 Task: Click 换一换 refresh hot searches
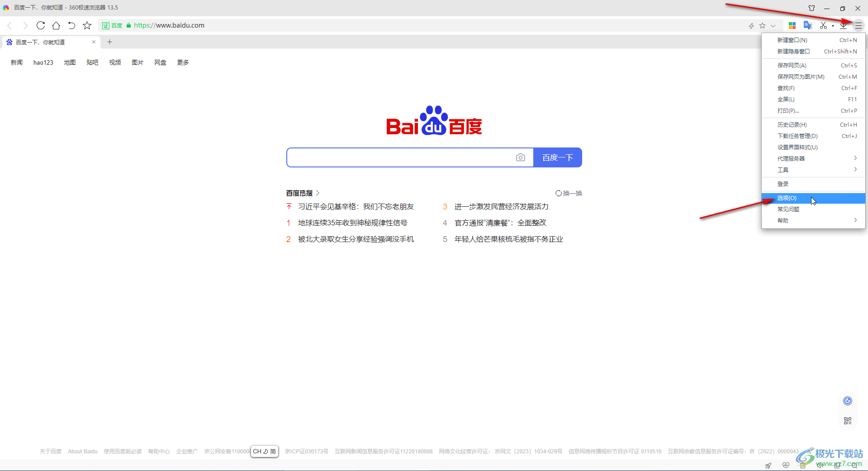click(569, 193)
